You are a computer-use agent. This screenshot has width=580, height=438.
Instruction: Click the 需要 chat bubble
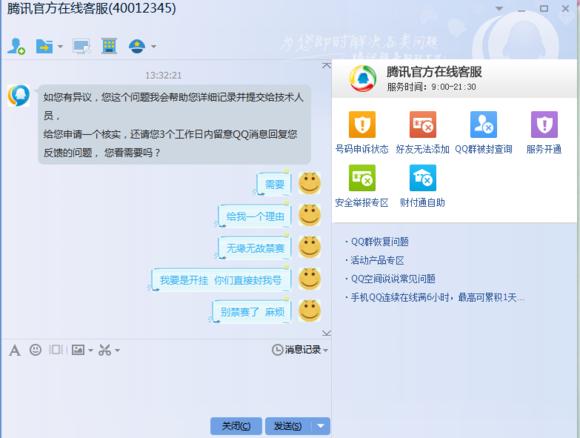click(274, 183)
